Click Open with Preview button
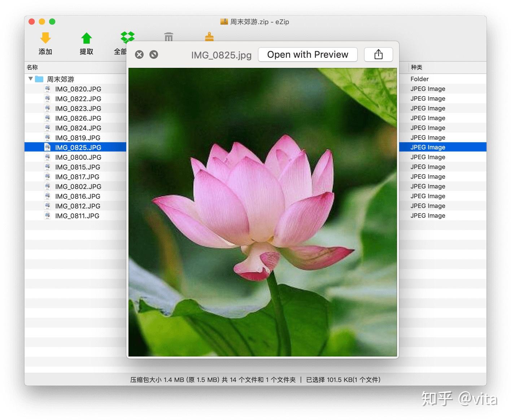The height and width of the screenshot is (420, 511). point(308,54)
